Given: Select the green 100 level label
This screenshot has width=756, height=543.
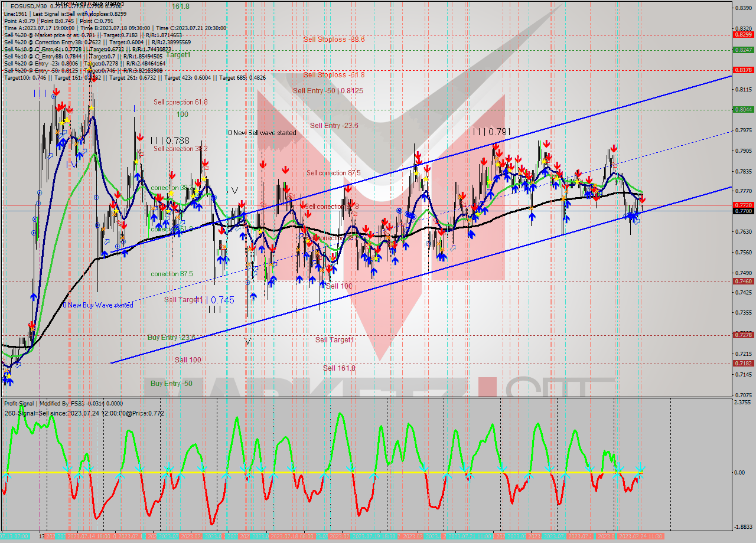Looking at the screenshot, I should tap(182, 115).
